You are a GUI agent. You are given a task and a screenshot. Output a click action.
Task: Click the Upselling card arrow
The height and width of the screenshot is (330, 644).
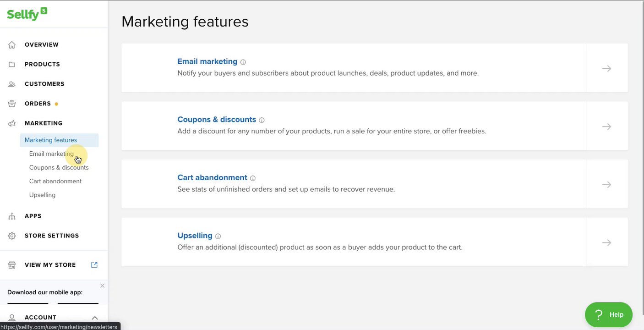click(x=606, y=242)
